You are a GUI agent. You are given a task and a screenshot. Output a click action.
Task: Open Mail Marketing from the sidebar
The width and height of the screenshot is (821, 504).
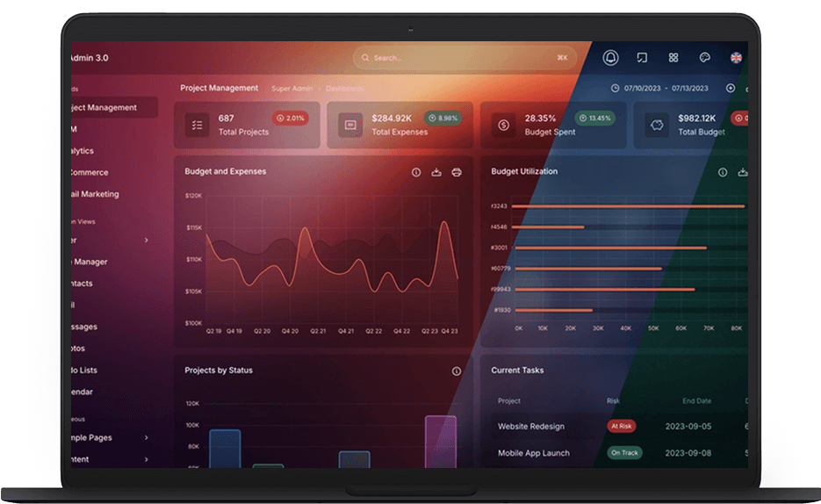coord(95,194)
